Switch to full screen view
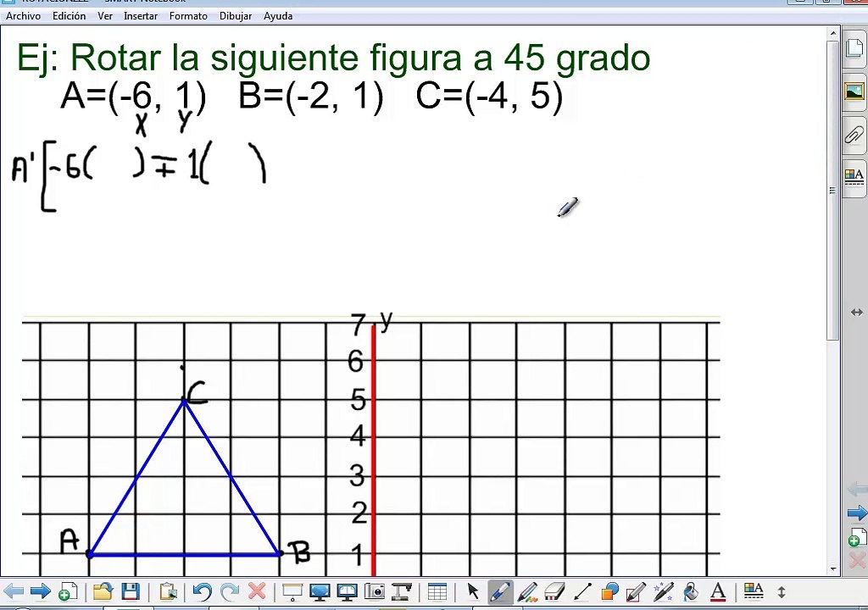 320,591
